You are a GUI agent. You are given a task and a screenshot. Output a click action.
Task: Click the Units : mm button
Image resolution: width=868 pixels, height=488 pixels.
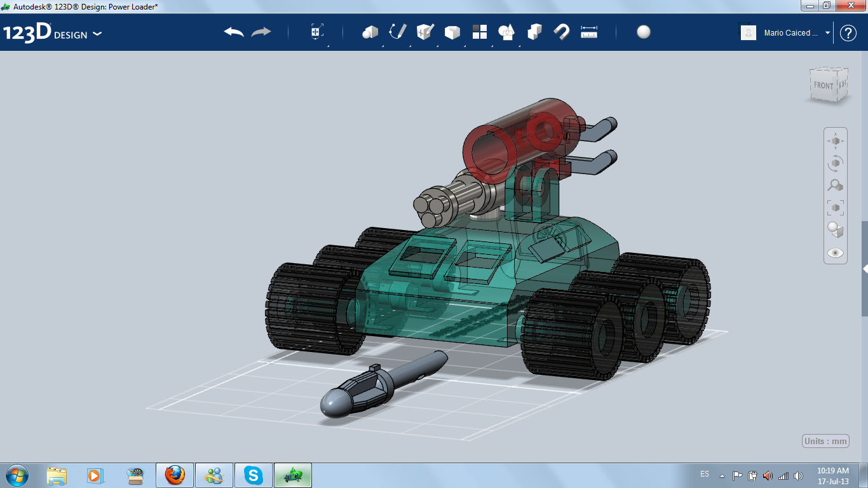(x=826, y=442)
